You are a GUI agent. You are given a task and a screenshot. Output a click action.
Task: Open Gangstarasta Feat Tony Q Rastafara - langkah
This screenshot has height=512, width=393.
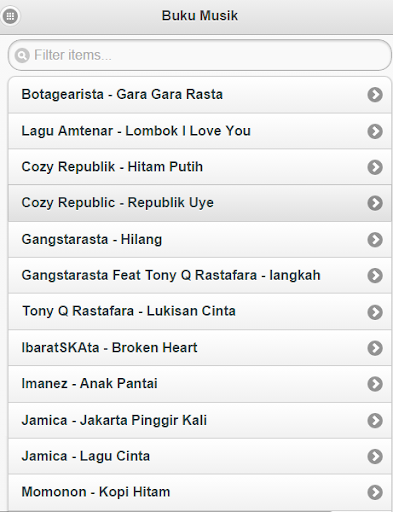[200, 276]
